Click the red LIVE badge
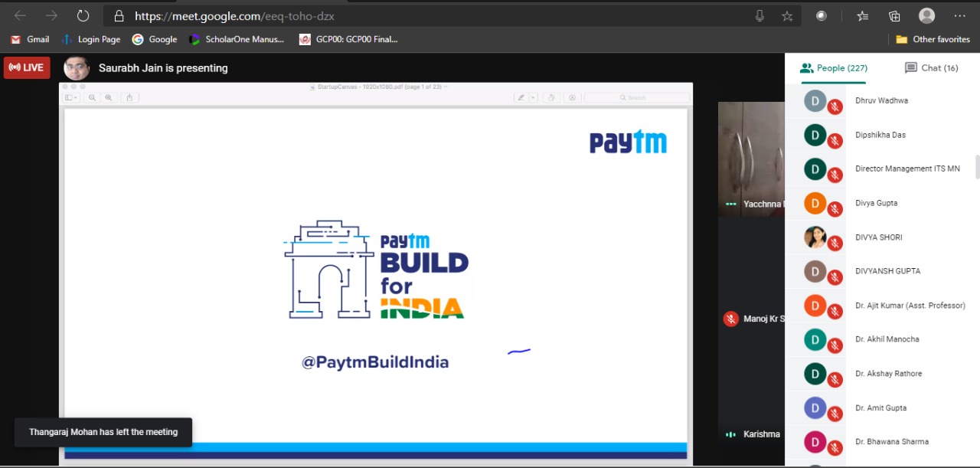This screenshot has width=980, height=468. [27, 67]
